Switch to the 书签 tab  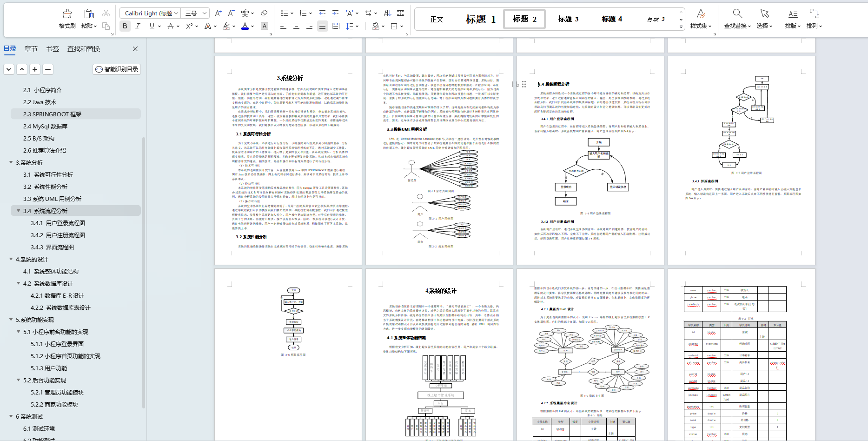click(53, 48)
